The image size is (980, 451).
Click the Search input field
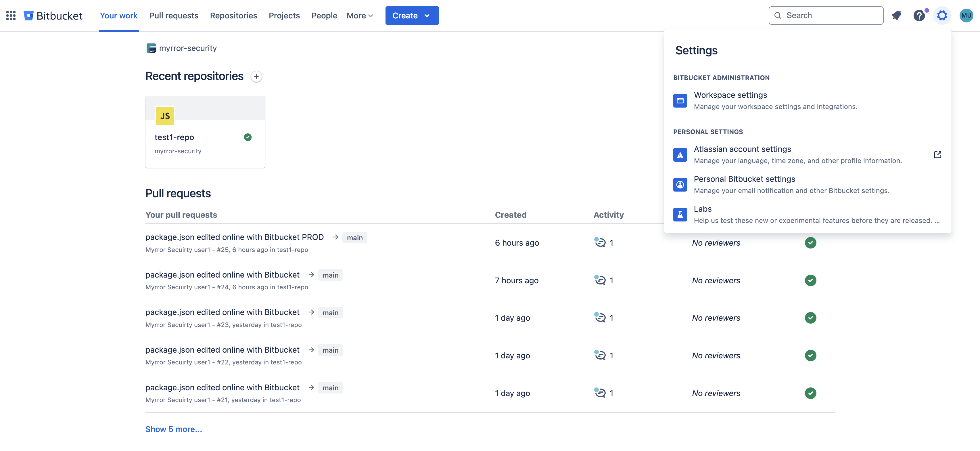tap(826, 16)
